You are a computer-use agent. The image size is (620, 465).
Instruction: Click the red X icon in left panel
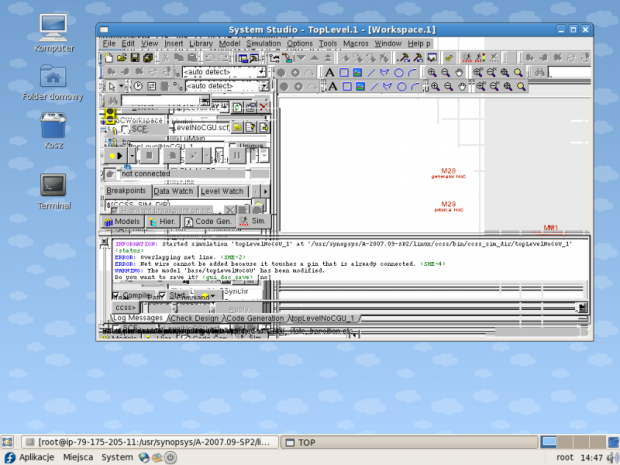[263, 107]
